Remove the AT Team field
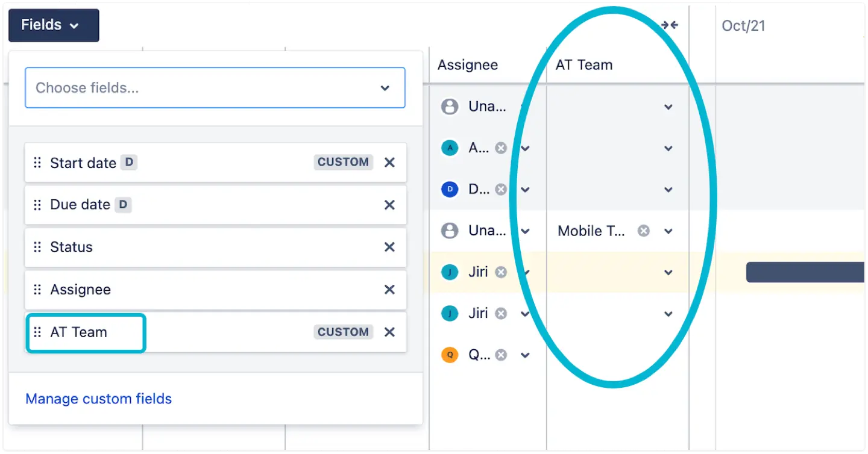This screenshot has height=454, width=868. (x=390, y=332)
